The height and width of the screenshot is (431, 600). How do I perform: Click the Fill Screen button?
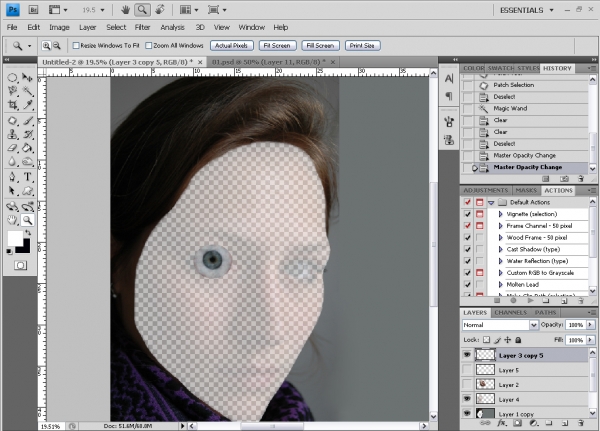[320, 46]
